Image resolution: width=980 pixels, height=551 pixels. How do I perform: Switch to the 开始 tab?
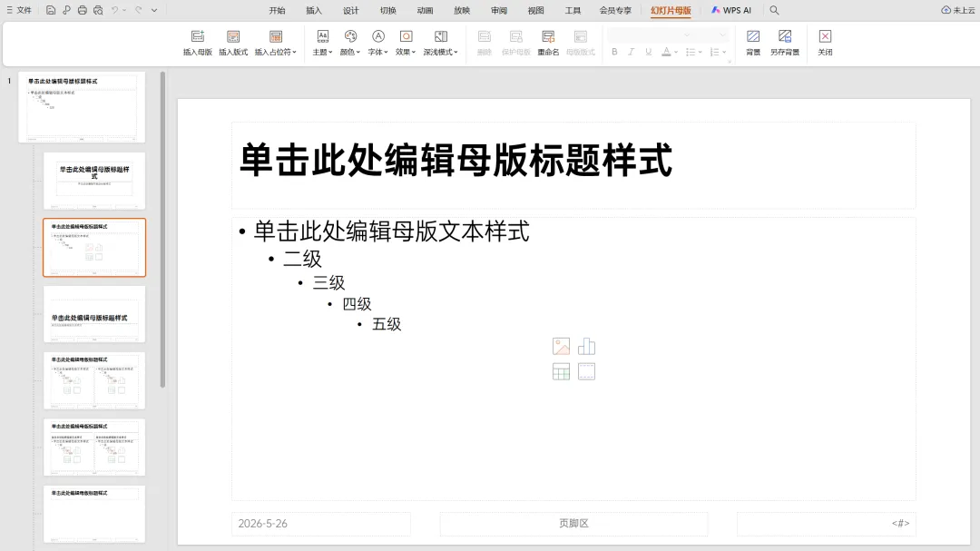pos(277,11)
